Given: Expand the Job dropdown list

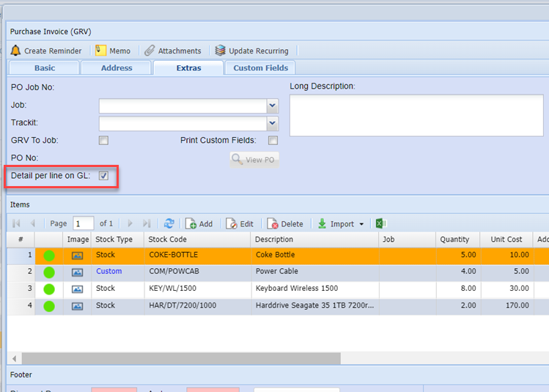Looking at the screenshot, I should coord(273,106).
